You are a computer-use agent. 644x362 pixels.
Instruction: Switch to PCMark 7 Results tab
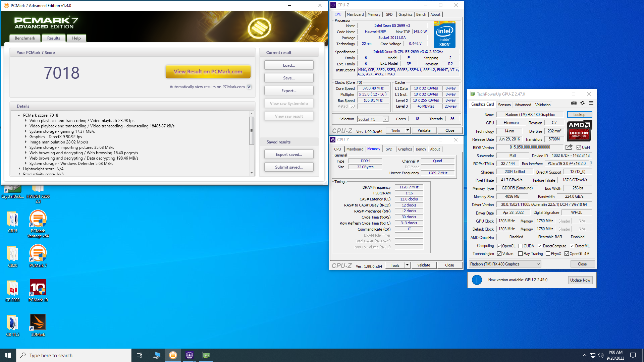(54, 38)
